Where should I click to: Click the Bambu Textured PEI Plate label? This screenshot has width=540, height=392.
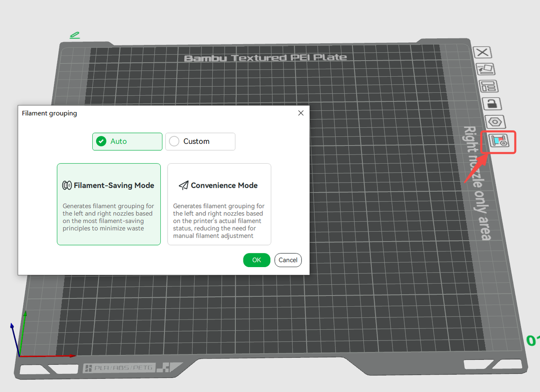click(266, 58)
